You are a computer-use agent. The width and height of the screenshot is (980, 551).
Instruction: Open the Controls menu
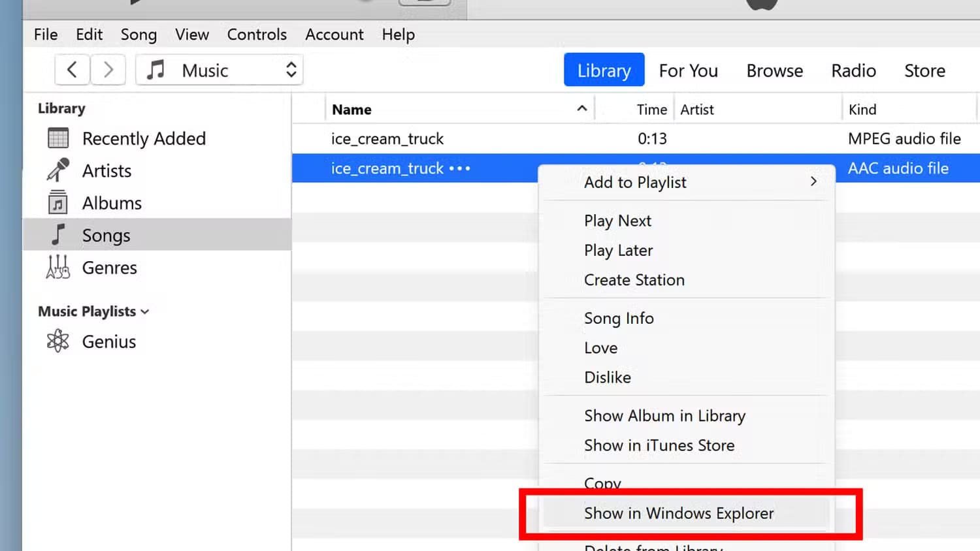(257, 35)
